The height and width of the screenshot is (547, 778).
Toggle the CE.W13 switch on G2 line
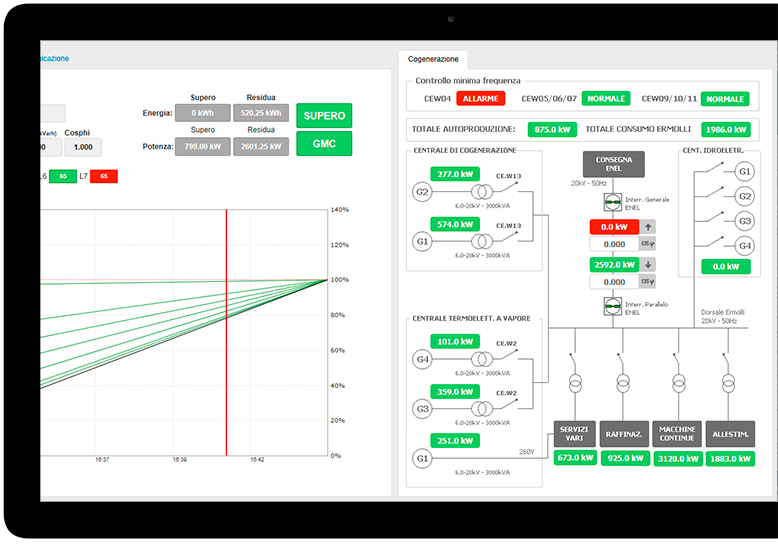[x=516, y=185]
